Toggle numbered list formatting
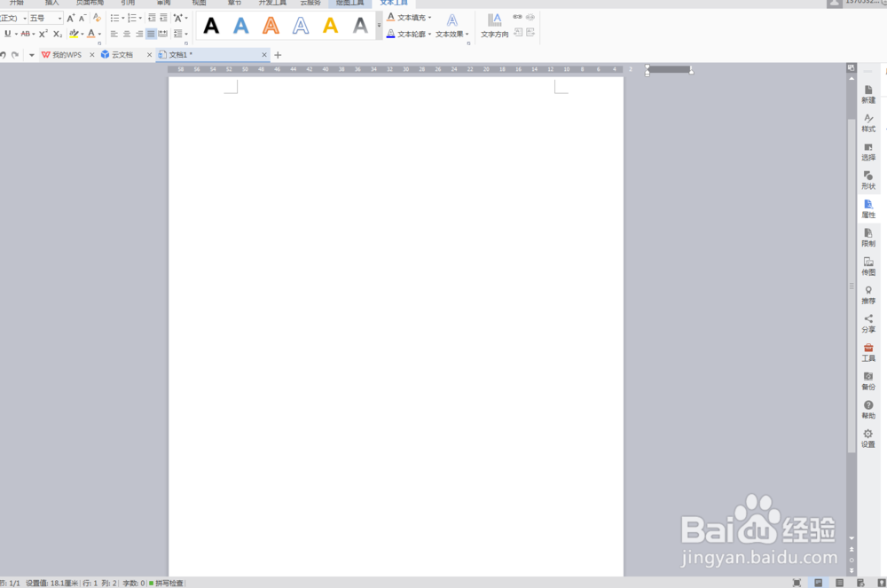The height and width of the screenshot is (588, 887). [x=132, y=18]
